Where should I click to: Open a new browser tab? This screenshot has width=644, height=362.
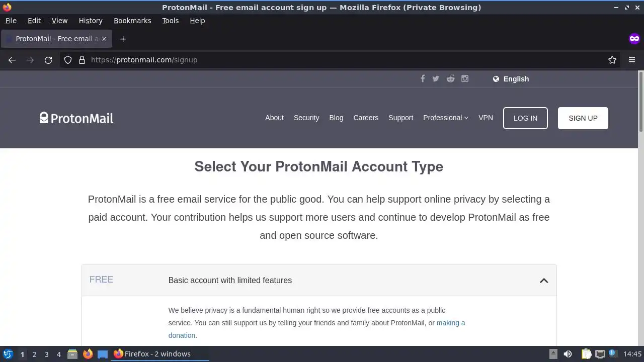coord(123,39)
